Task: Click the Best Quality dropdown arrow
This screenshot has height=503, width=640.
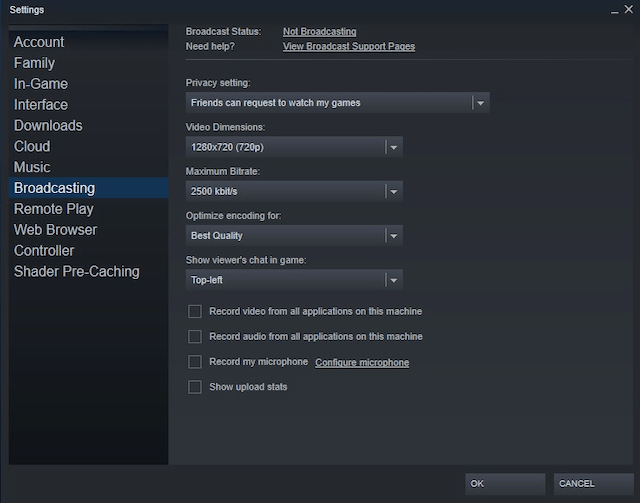Action: pos(393,236)
